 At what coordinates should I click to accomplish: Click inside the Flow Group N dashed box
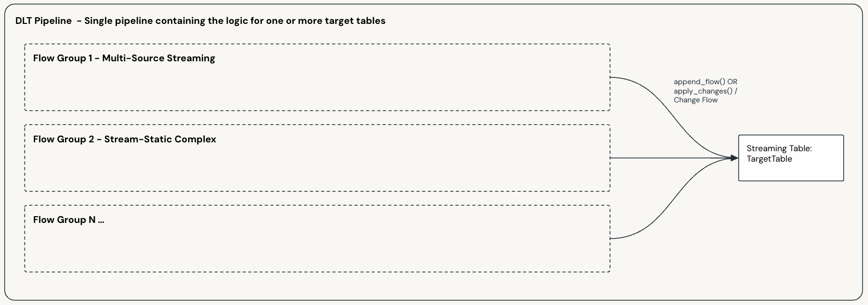coord(317,247)
